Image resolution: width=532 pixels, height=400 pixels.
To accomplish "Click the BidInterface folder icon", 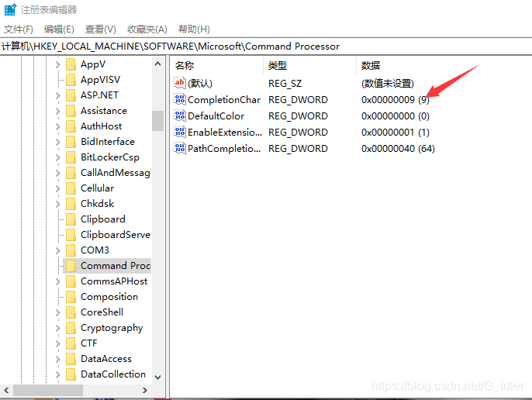I will point(71,142).
